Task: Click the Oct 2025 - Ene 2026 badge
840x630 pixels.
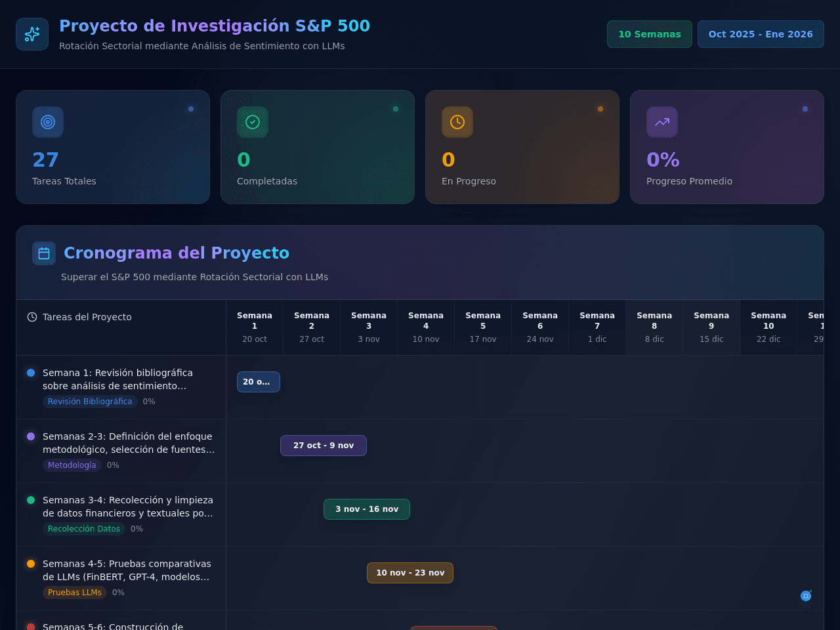Action: coord(761,34)
